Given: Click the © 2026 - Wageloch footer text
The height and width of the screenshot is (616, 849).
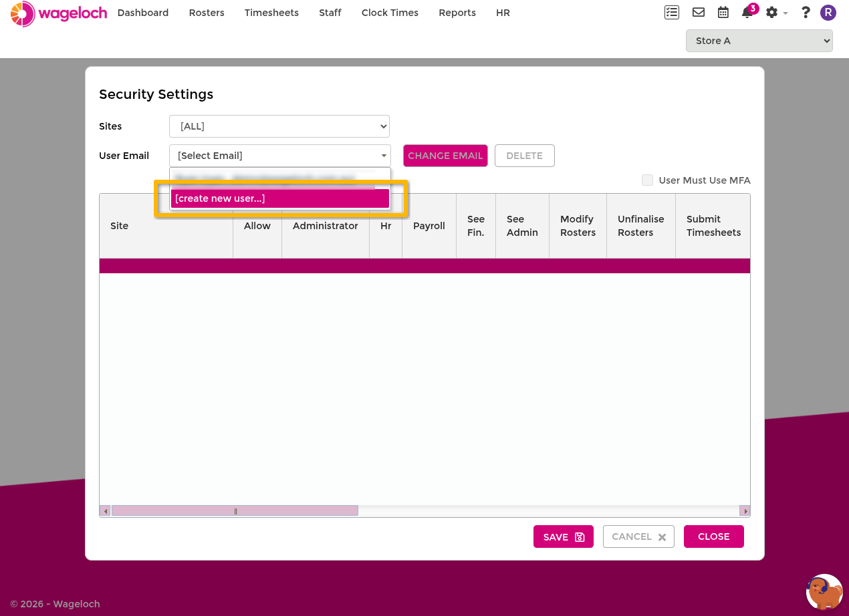Looking at the screenshot, I should (55, 604).
